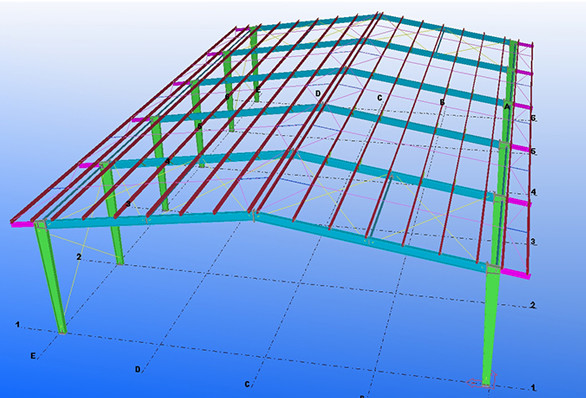
Task: Click the ridge apex joint of front frame
Action: (254, 216)
